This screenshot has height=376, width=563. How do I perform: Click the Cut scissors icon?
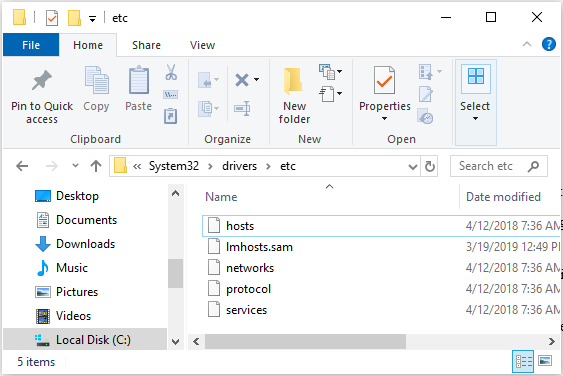click(171, 72)
